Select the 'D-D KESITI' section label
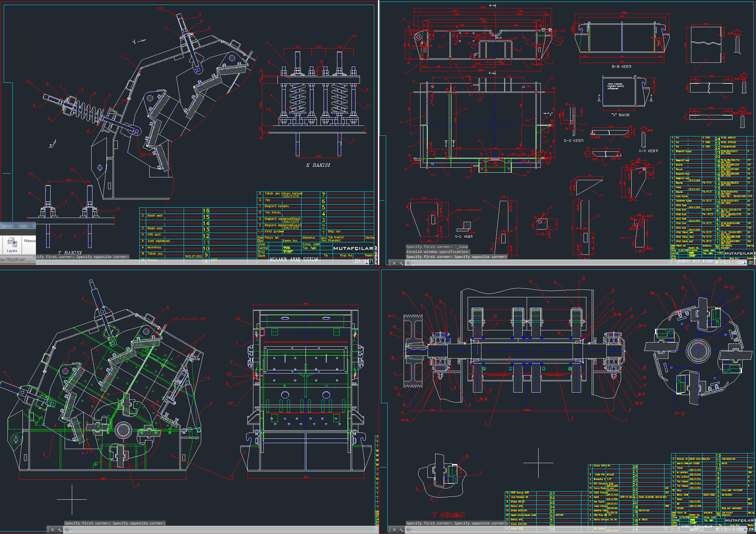This screenshot has width=756, height=534. point(574,141)
